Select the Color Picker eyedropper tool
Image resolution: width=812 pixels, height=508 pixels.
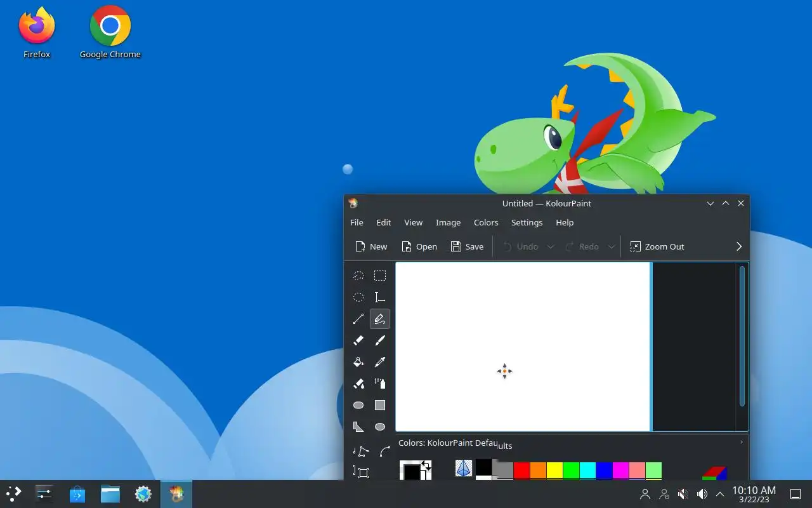click(380, 362)
